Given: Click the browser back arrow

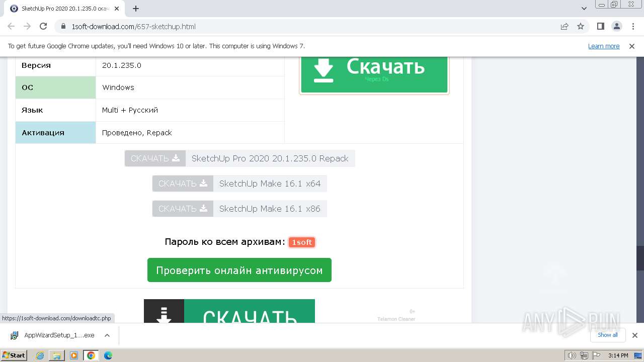Looking at the screenshot, I should [11, 27].
